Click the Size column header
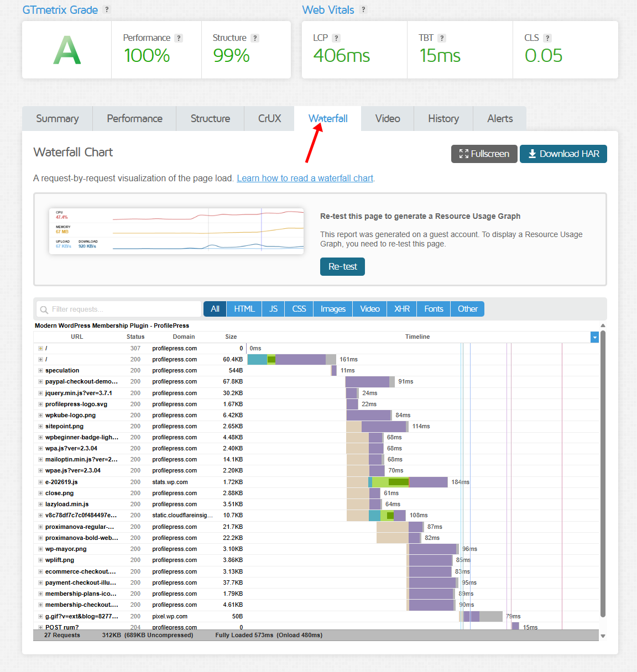Screen dimensions: 637x672 (x=231, y=337)
